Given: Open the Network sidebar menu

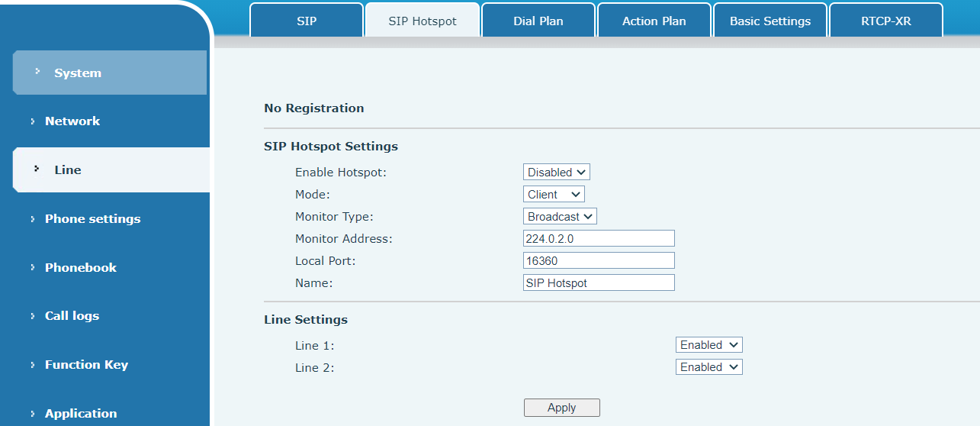Looking at the screenshot, I should [72, 121].
